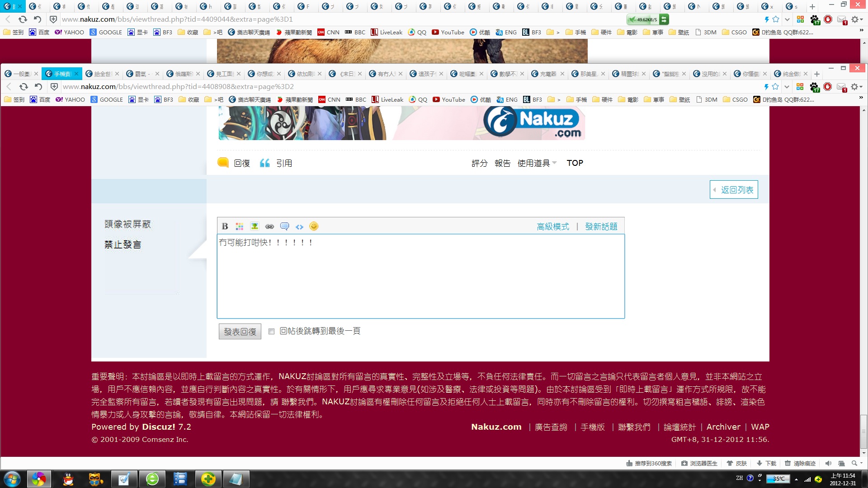Open the address bar history dropdown in front window
868x488 pixels.
pos(787,86)
